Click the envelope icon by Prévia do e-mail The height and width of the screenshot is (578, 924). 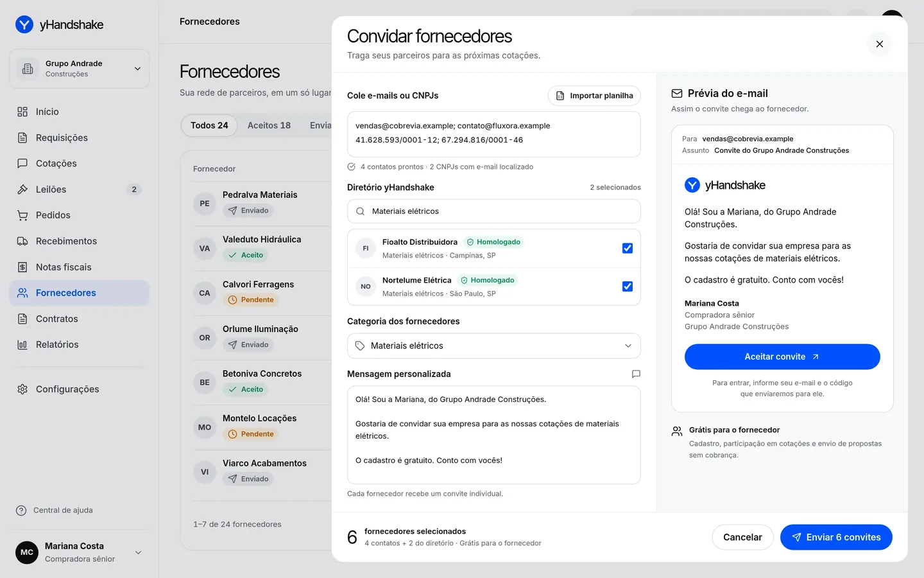pyautogui.click(x=677, y=93)
